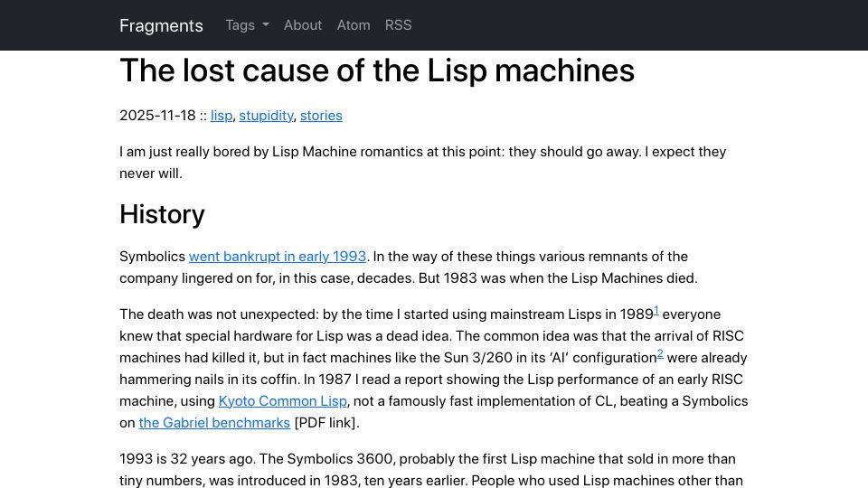Jump to footnote 1
Image resolution: width=868 pixels, height=488 pixels.
click(656, 311)
